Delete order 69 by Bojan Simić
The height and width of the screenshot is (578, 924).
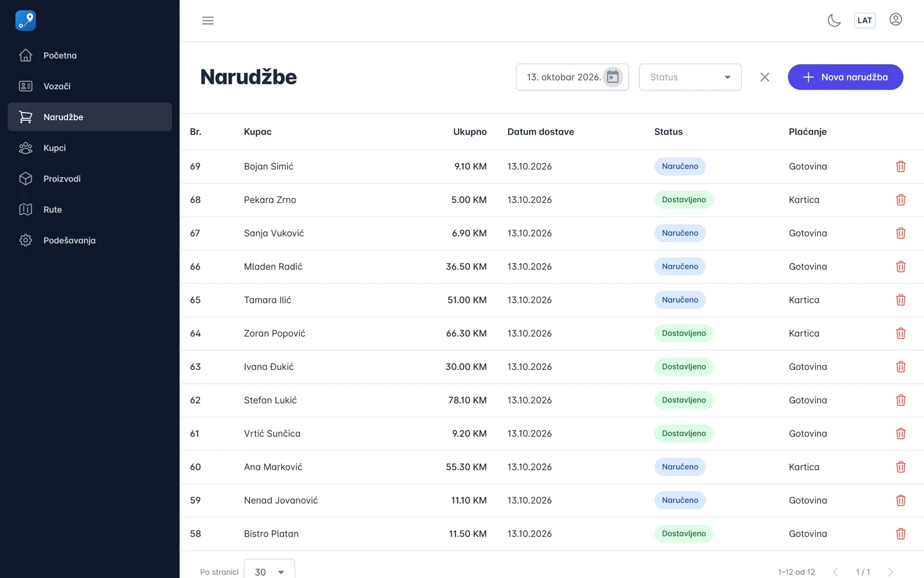[x=900, y=166]
